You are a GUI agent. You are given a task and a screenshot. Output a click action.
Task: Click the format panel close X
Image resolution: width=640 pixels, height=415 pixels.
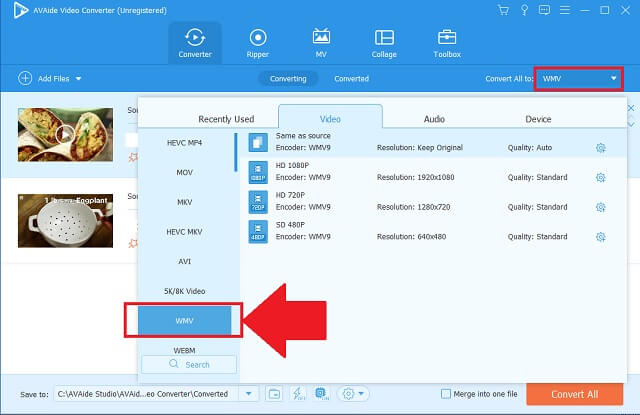coord(631,108)
